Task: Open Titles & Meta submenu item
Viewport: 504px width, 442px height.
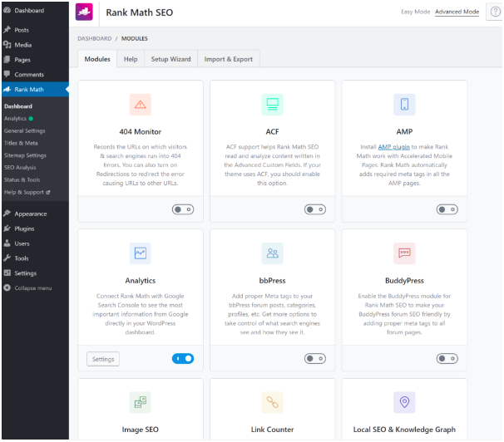Action: (x=21, y=143)
